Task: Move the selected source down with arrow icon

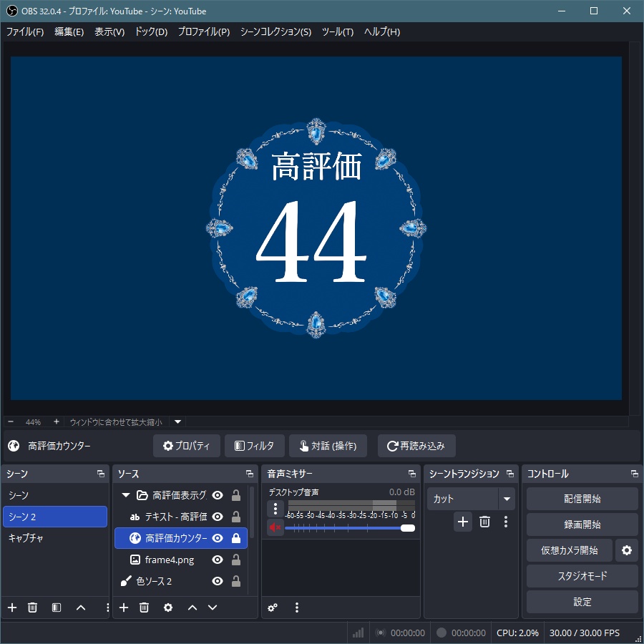Action: (x=211, y=608)
